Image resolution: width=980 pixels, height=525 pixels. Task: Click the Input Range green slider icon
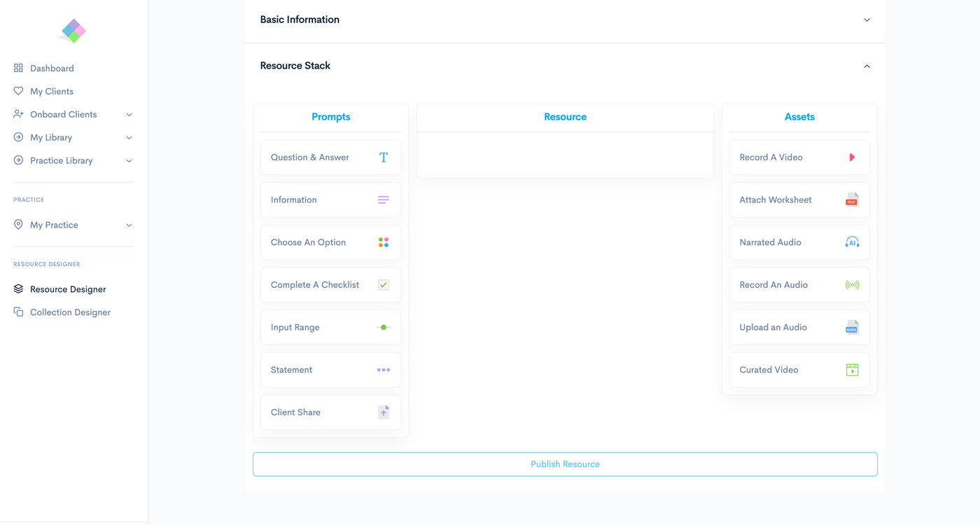(383, 328)
